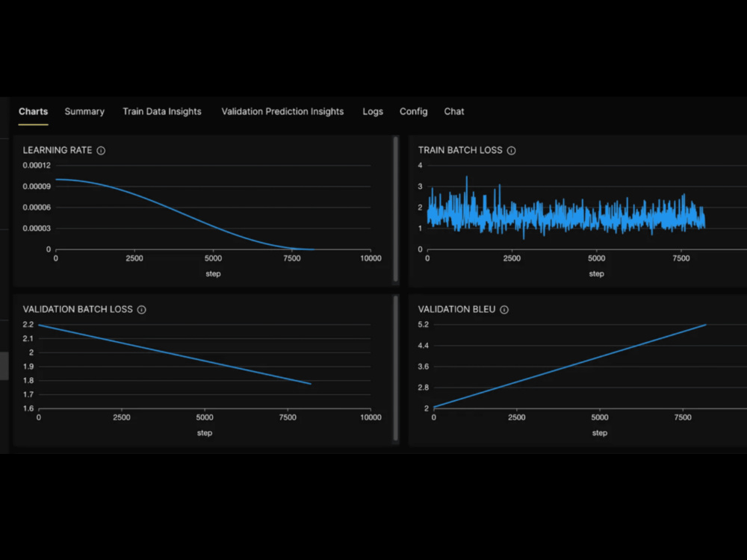Image resolution: width=747 pixels, height=560 pixels.
Task: Click the 3 label on Train Batch Loss axis
Action: [x=420, y=186]
